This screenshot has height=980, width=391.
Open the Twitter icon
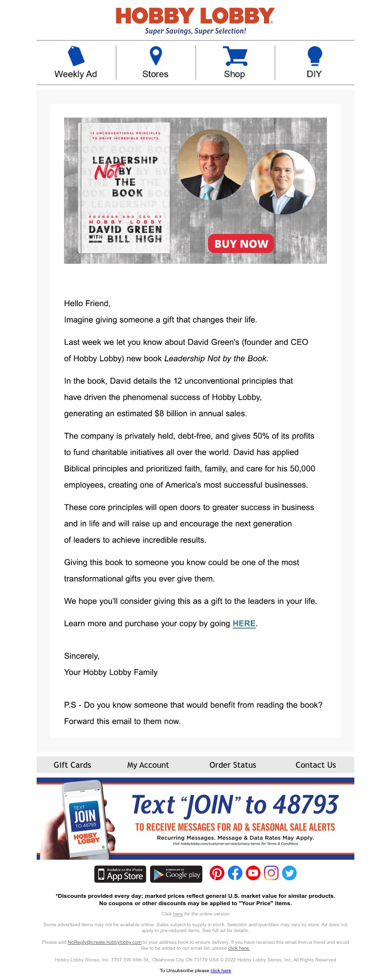[x=289, y=873]
